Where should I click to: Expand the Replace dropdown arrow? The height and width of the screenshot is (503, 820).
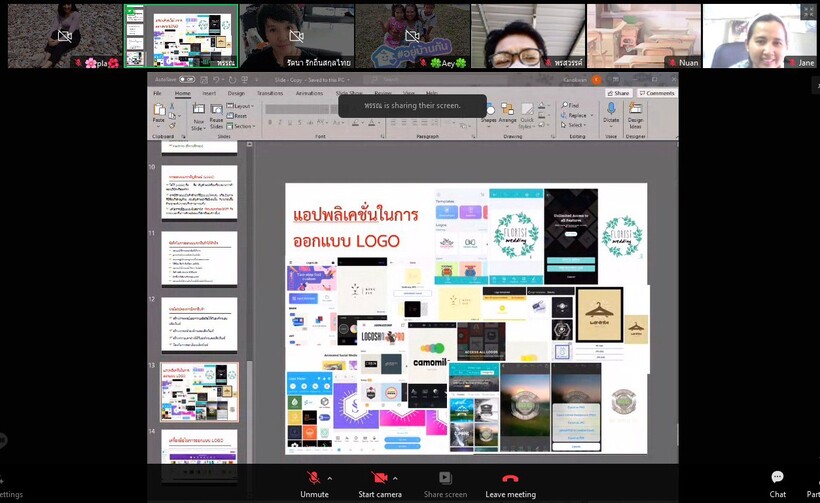[x=592, y=115]
